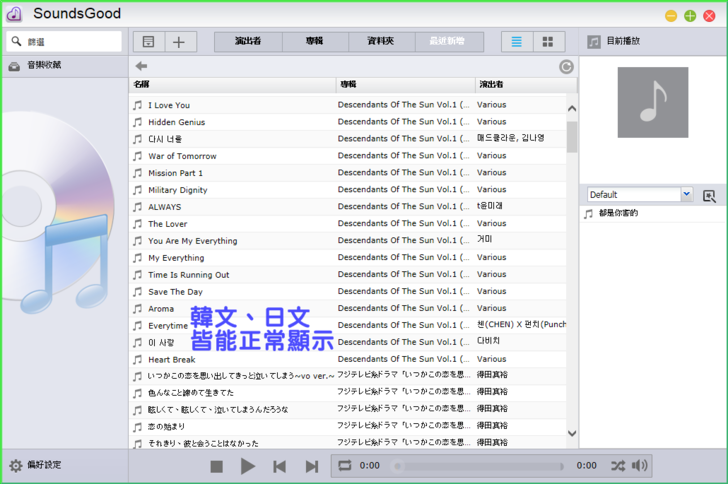The height and width of the screenshot is (484, 728).
Task: Switch to grid thumbnail view
Action: pos(547,42)
